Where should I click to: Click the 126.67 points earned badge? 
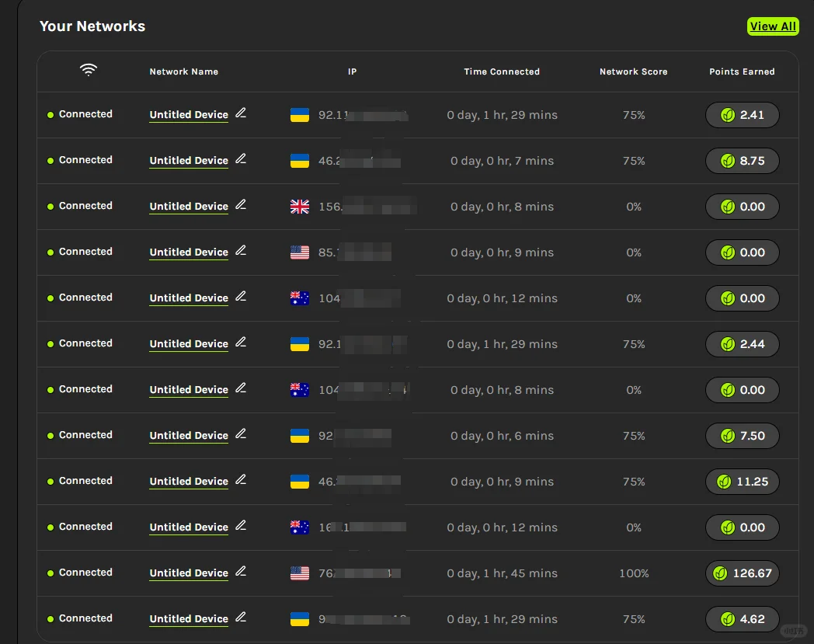pos(743,573)
